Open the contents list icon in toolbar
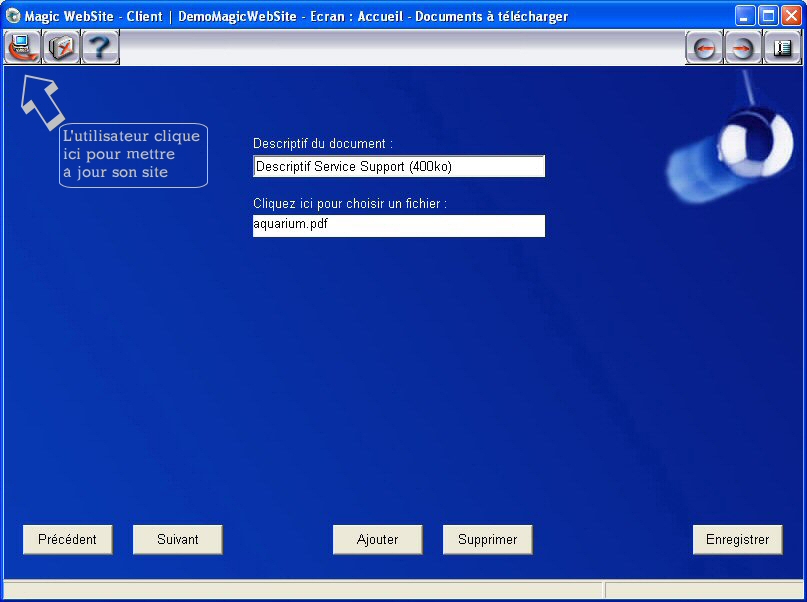The height and width of the screenshot is (602, 807). (782, 48)
